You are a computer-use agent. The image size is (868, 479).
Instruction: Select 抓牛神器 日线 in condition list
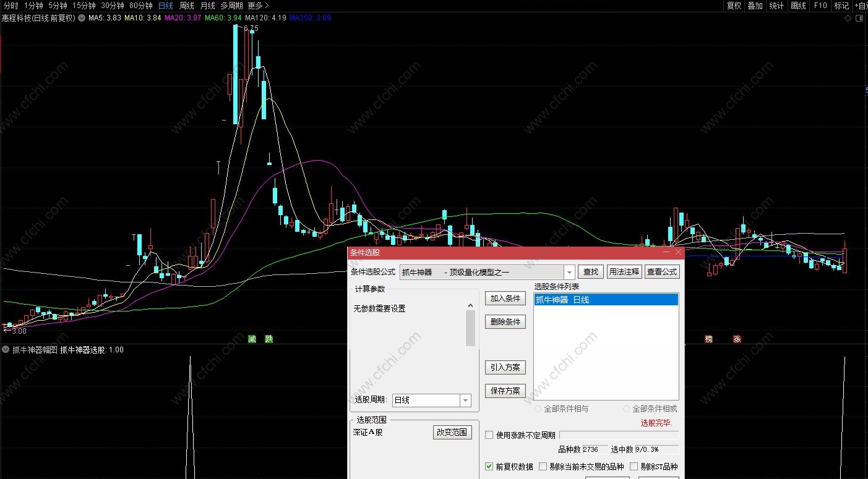tap(606, 300)
